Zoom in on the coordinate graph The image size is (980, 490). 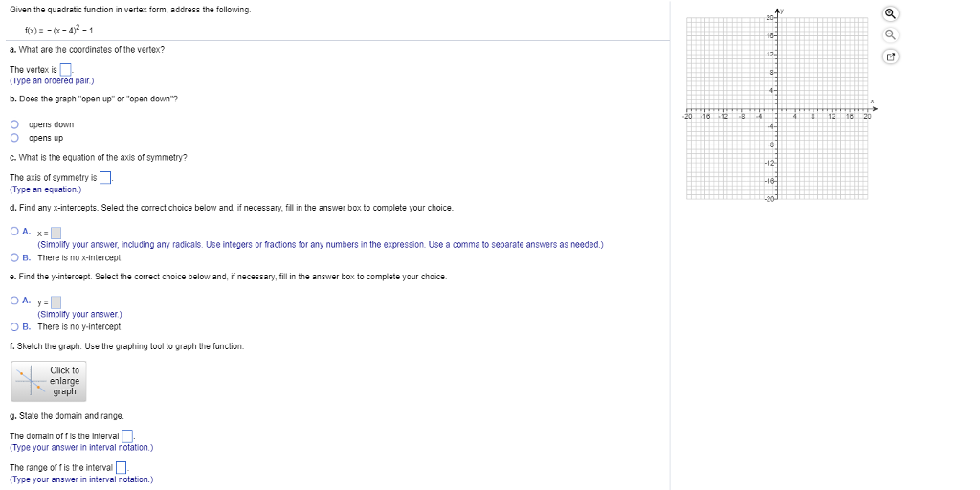click(x=891, y=13)
